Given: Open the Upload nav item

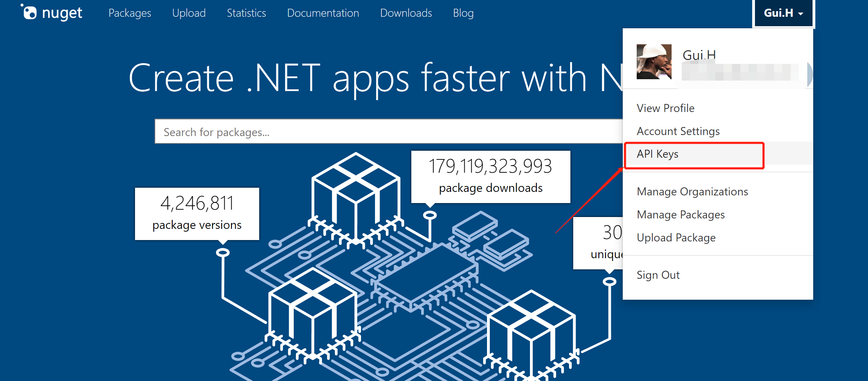Looking at the screenshot, I should (189, 13).
